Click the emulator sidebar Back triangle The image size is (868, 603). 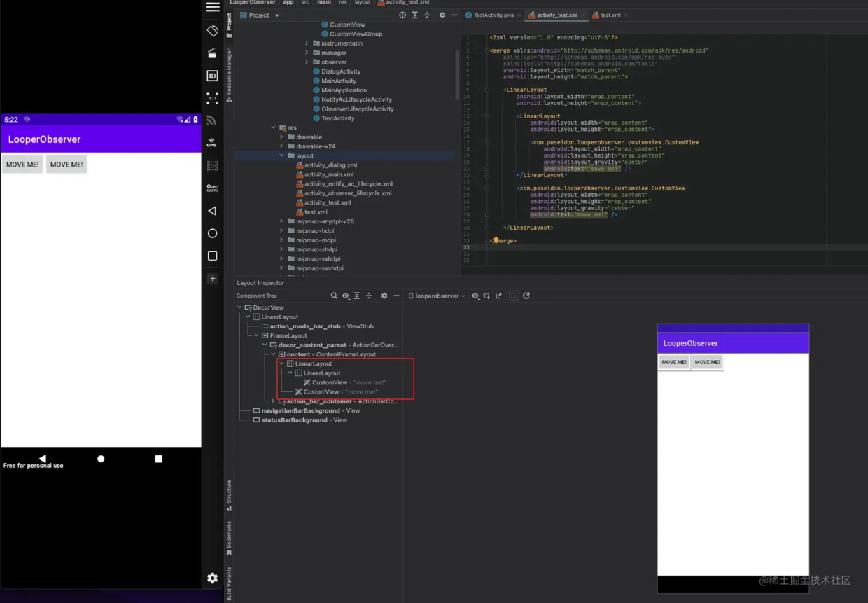tap(212, 211)
